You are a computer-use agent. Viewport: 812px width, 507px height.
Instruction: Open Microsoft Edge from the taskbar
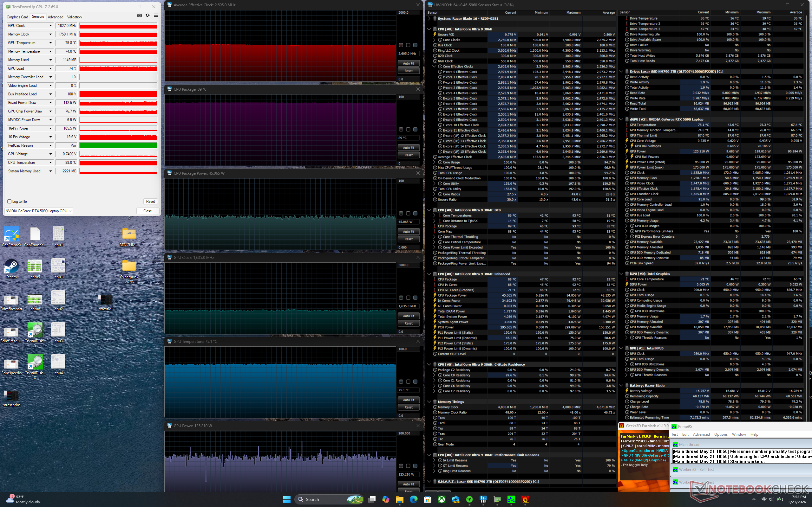pyautogui.click(x=413, y=499)
